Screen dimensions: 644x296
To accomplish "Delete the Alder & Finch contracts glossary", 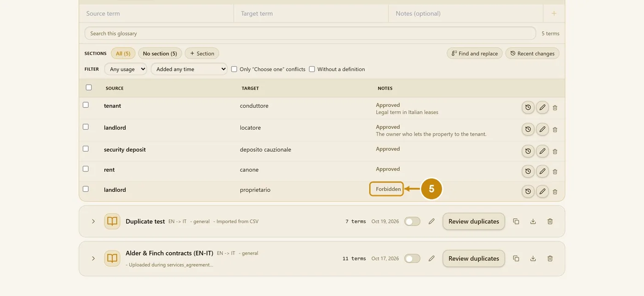I will pyautogui.click(x=550, y=259).
